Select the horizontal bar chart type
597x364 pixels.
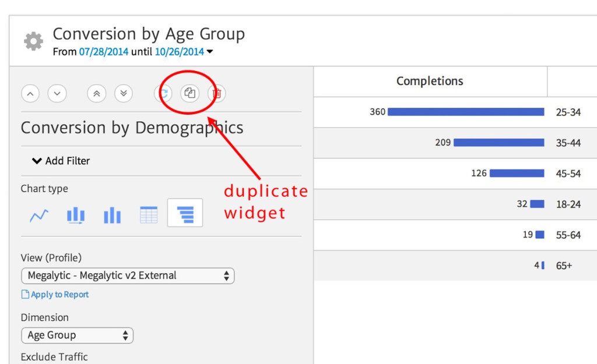coord(184,213)
